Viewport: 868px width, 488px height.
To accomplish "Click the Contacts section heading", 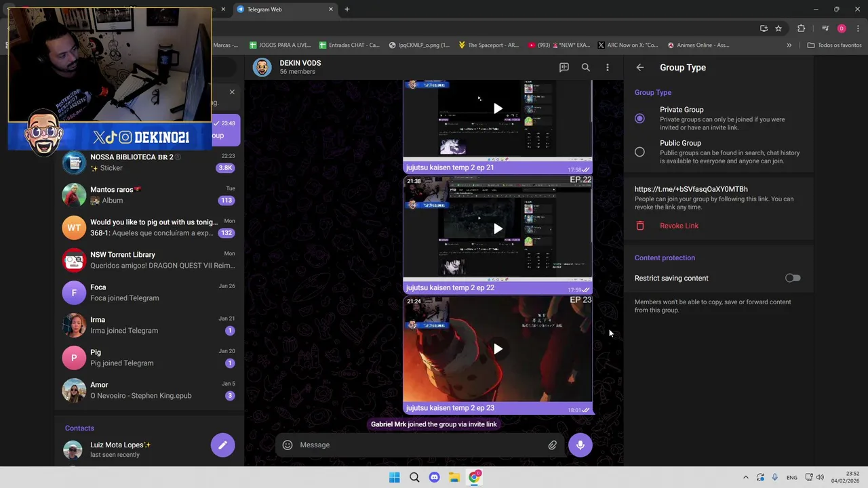I will pos(79,428).
